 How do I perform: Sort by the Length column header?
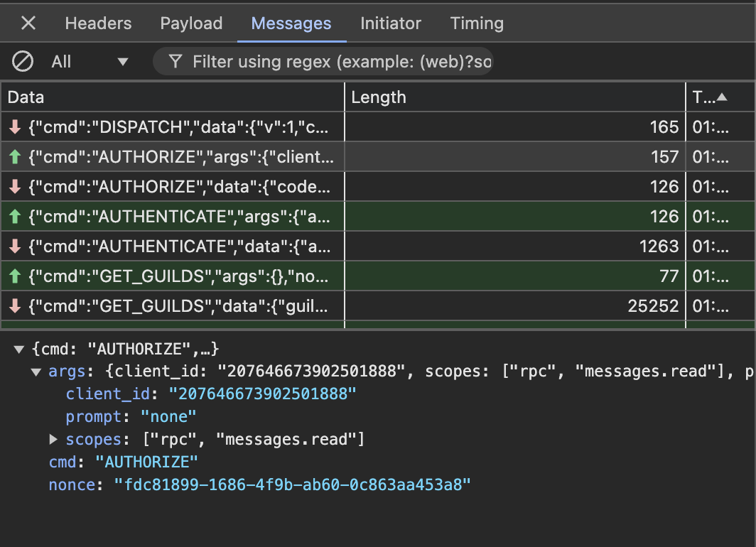coord(379,97)
